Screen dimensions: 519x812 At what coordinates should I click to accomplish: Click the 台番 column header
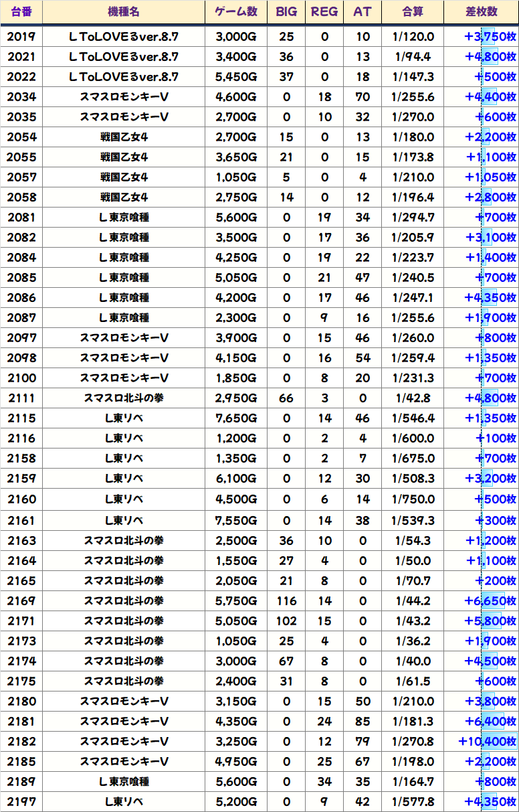point(21,12)
